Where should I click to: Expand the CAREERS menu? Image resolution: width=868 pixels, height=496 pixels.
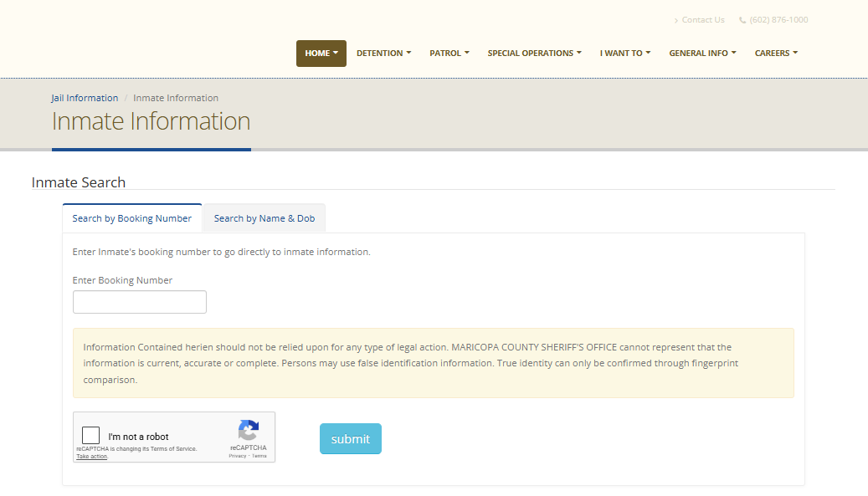pos(776,54)
